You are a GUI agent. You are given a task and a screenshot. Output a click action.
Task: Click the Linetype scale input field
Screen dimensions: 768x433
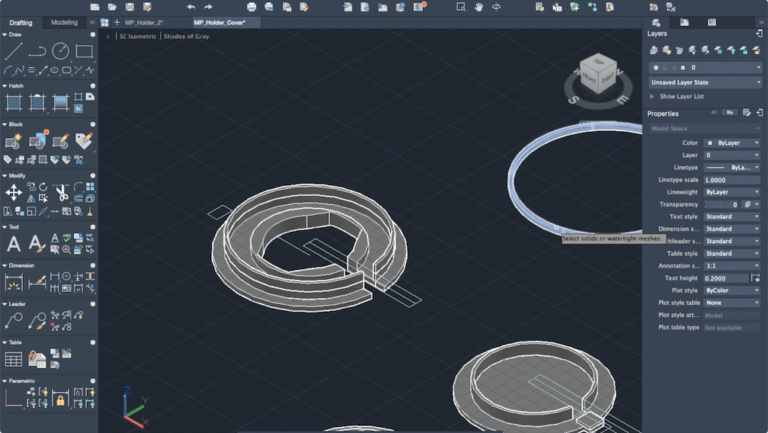(x=731, y=180)
